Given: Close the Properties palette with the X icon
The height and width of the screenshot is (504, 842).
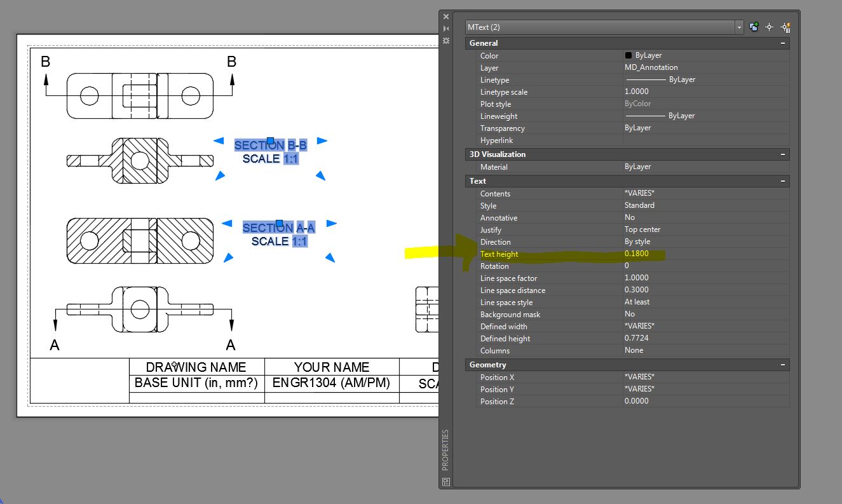Looking at the screenshot, I should (x=446, y=17).
